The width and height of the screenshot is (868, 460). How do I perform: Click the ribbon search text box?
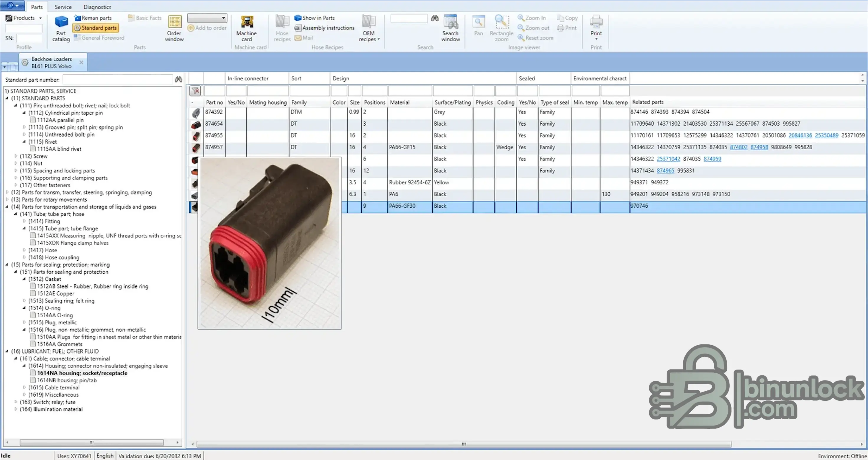click(x=409, y=18)
